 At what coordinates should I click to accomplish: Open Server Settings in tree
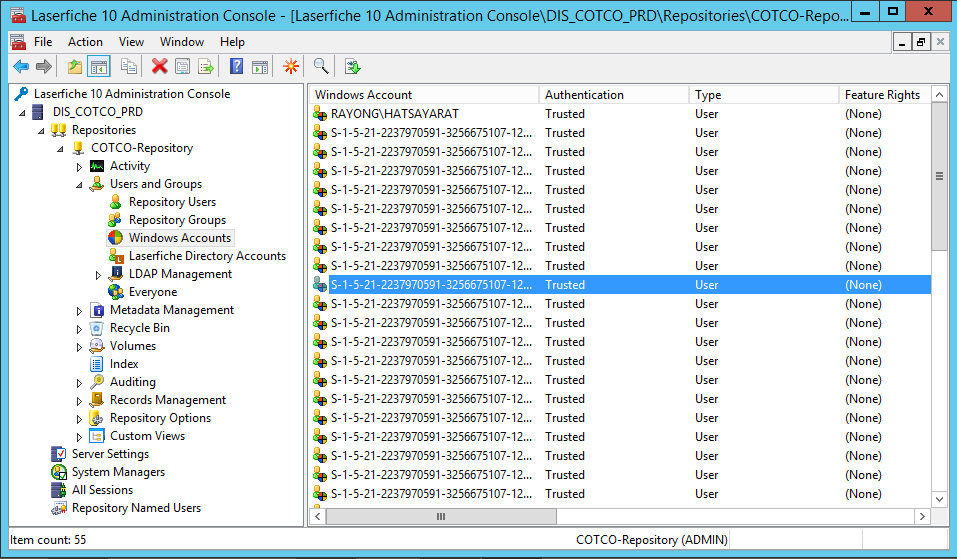point(110,454)
